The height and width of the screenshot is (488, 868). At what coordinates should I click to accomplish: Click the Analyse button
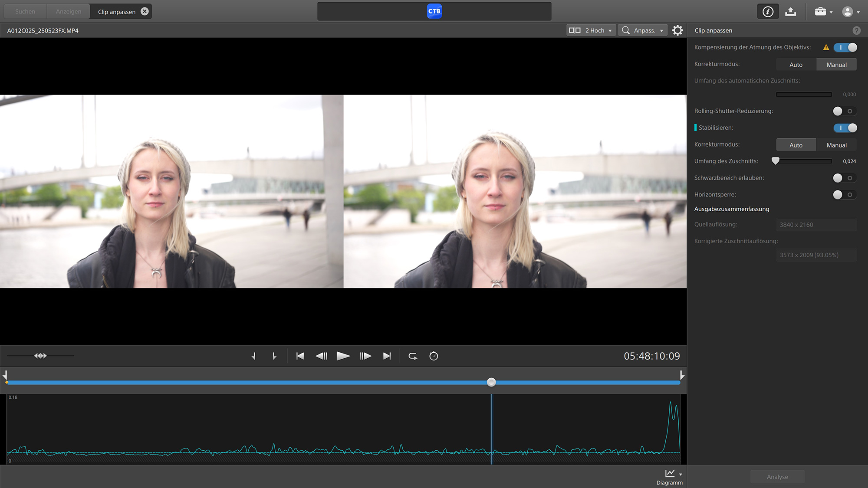click(777, 477)
